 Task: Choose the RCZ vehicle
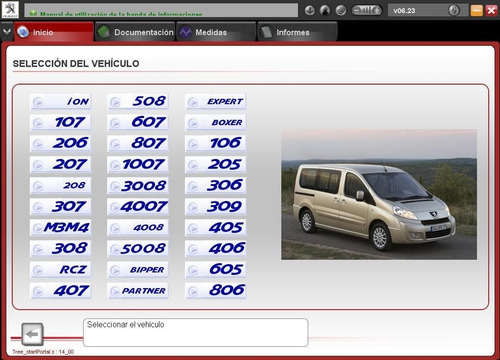coord(60,270)
